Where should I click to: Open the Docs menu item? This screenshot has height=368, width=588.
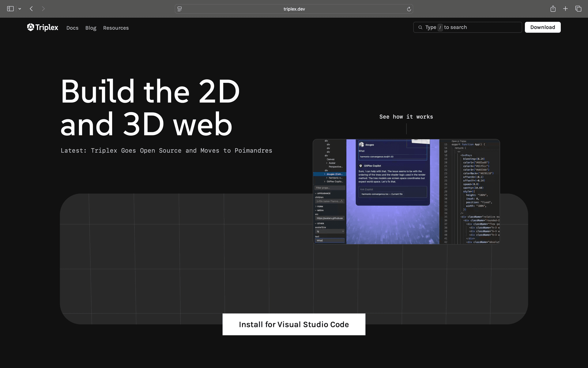tap(72, 28)
